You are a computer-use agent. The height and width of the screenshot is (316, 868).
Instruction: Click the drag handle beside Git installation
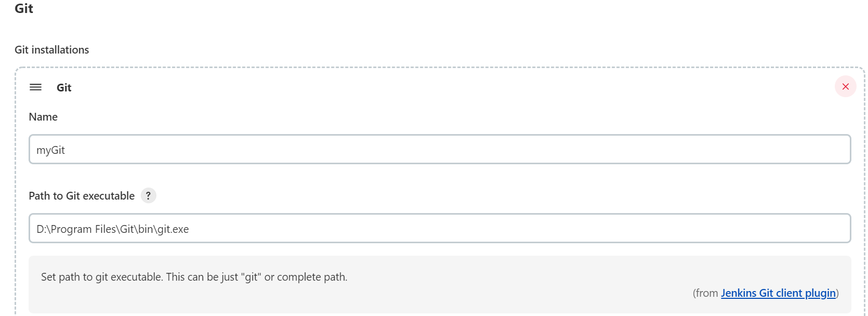(35, 87)
